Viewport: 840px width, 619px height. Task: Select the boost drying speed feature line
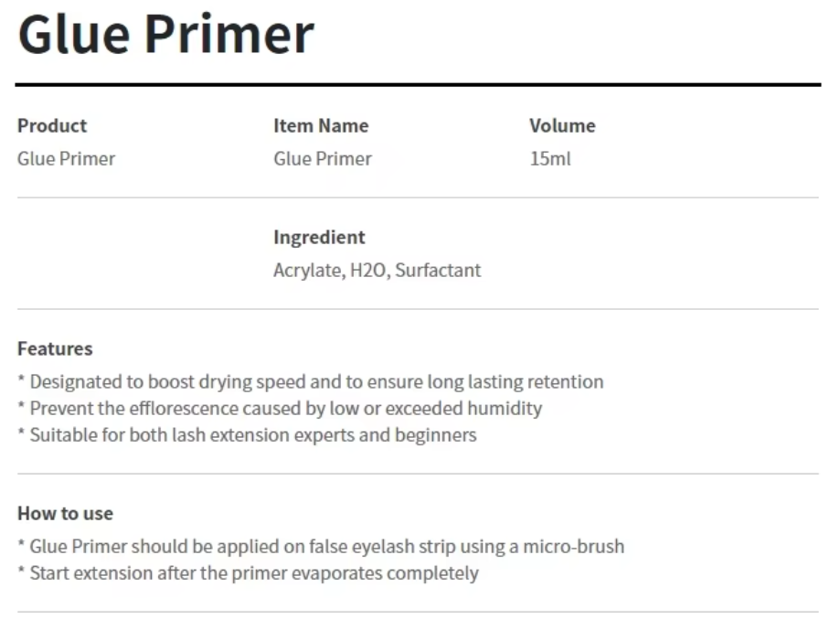(x=311, y=381)
